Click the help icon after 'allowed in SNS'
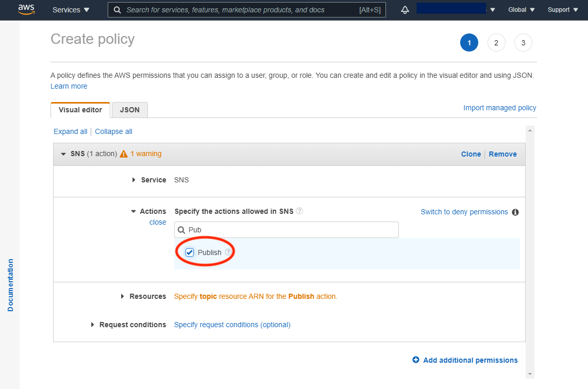The image size is (588, 389). click(299, 211)
